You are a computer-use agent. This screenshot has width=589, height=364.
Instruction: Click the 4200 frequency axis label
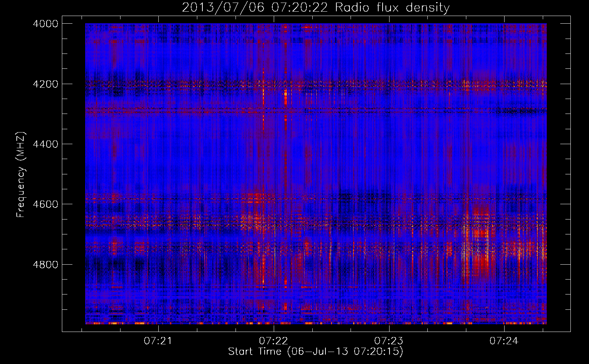(x=46, y=84)
